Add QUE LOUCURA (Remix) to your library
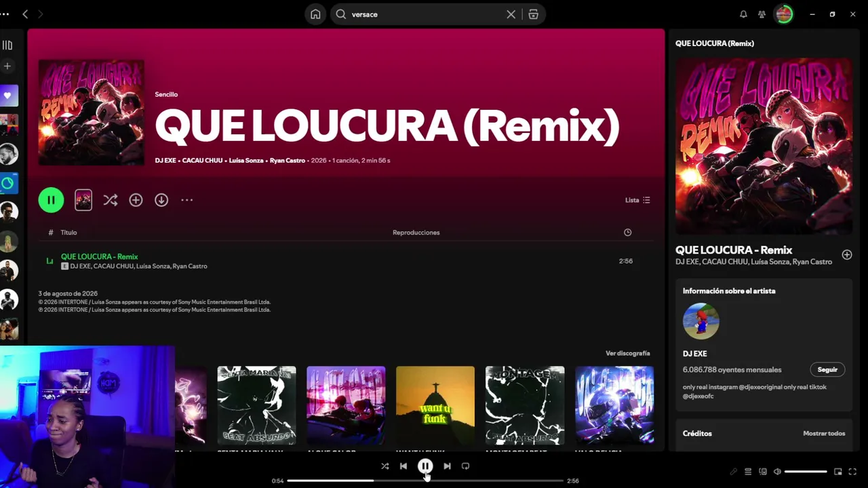 [136, 200]
